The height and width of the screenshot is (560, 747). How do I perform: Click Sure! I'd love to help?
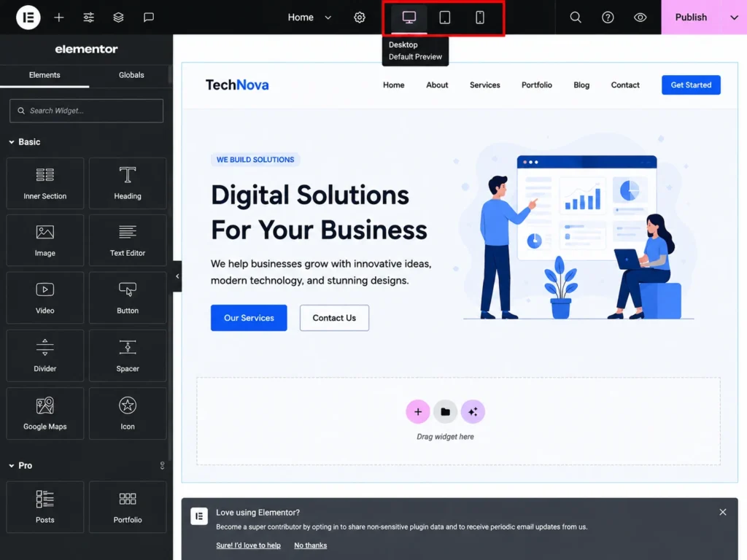tap(248, 545)
